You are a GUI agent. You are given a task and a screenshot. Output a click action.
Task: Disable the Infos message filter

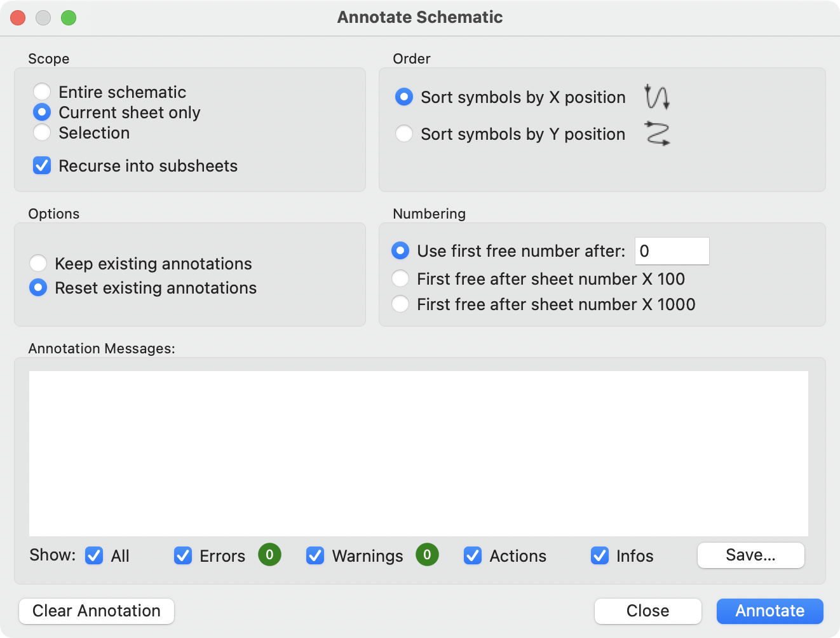point(599,555)
